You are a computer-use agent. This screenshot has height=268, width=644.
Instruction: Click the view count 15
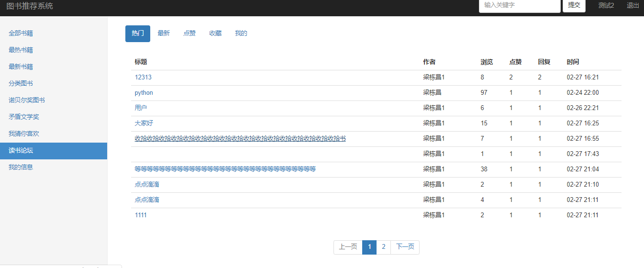tap(484, 123)
